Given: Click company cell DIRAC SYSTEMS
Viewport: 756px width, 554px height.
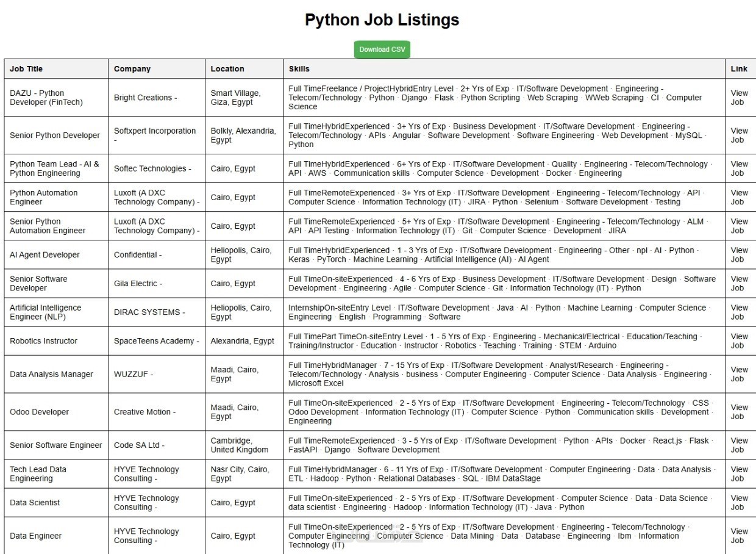Looking at the screenshot, I should coord(157,312).
